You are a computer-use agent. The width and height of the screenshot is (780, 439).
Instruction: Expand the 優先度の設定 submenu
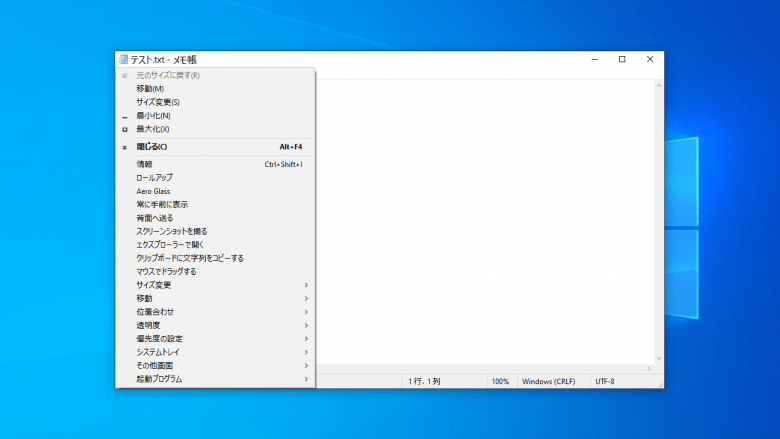tap(215, 339)
